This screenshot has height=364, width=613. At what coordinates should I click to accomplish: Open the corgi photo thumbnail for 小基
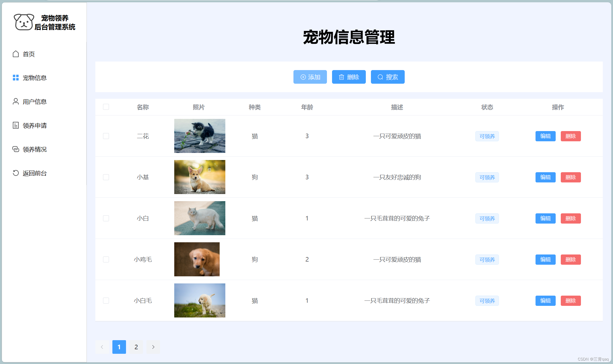(x=200, y=177)
